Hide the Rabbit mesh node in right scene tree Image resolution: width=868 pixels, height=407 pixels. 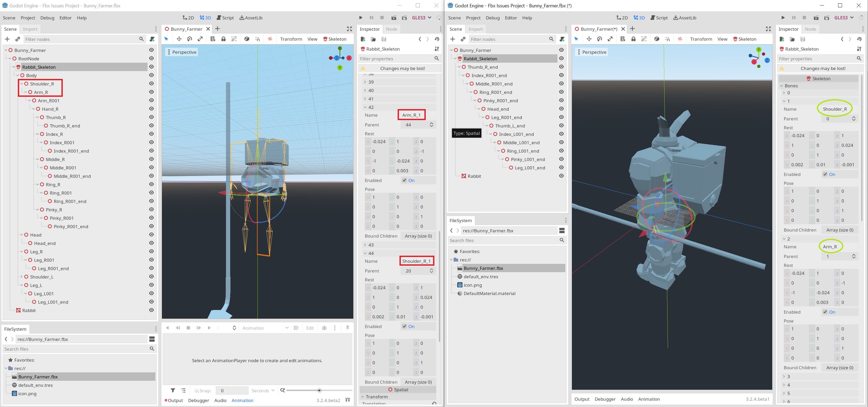[561, 176]
